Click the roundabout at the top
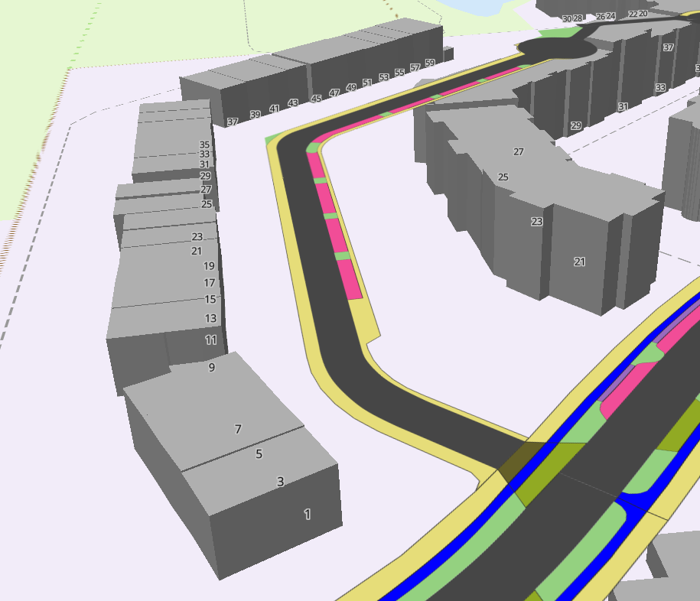 coord(555,46)
